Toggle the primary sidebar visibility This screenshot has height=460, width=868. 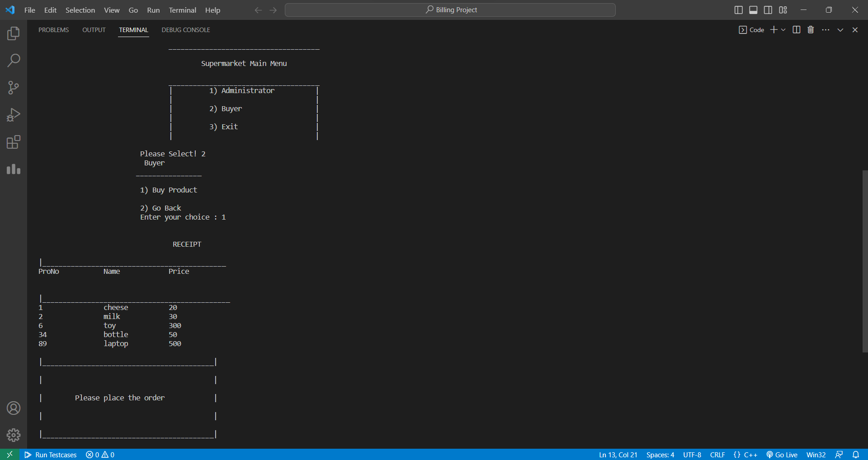tap(739, 9)
